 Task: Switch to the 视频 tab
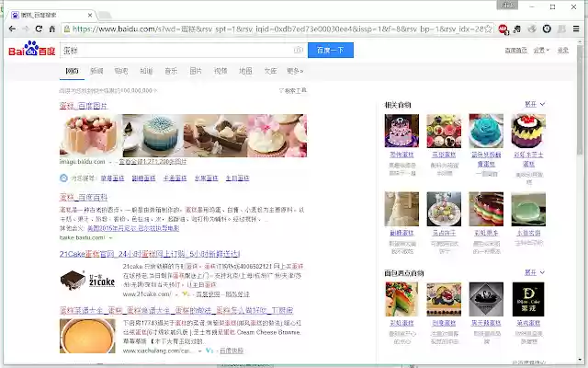click(x=220, y=71)
